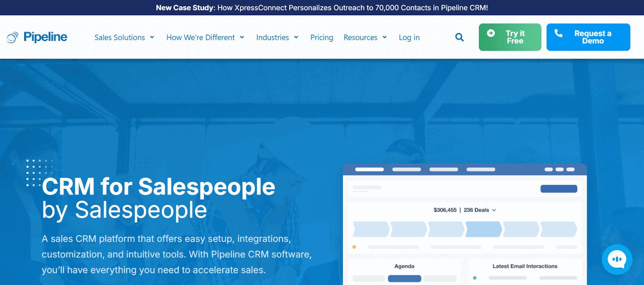Open the Sales Solutions menu

(x=124, y=37)
